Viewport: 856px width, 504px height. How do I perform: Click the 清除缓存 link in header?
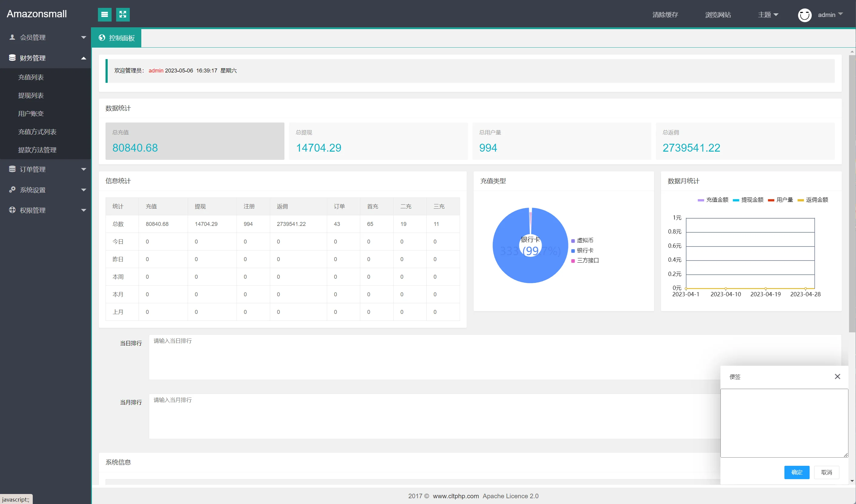[665, 15]
